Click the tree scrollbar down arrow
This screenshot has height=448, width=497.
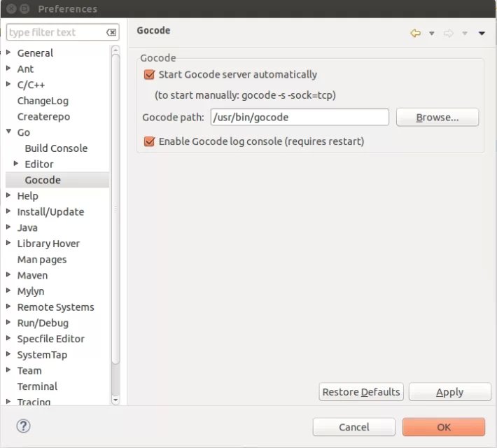115,400
